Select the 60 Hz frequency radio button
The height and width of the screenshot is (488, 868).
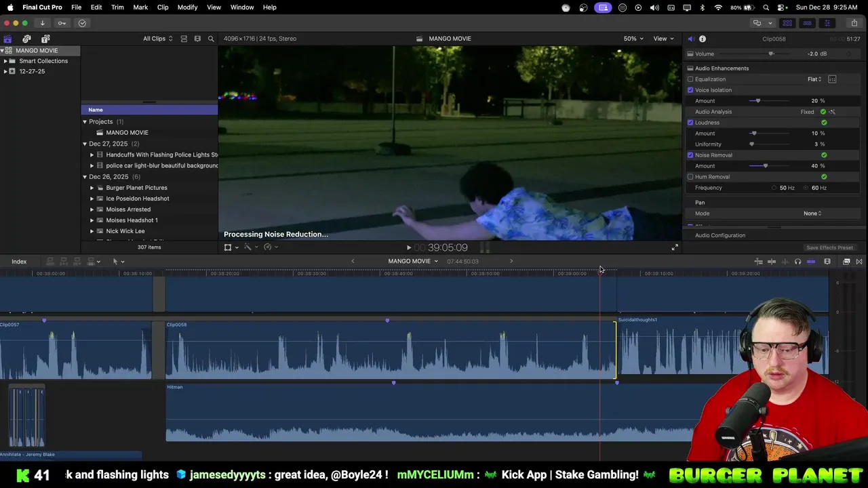point(806,188)
